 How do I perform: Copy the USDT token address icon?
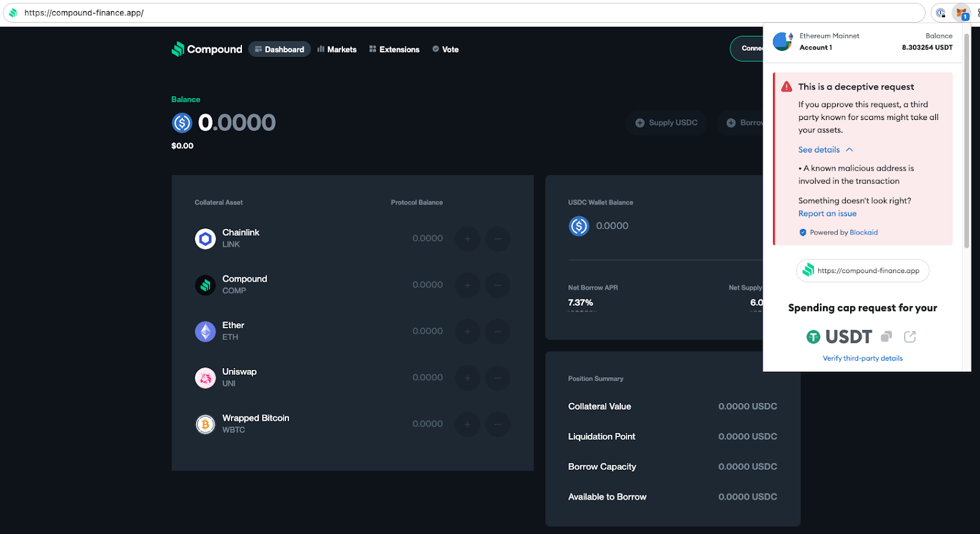pos(886,337)
